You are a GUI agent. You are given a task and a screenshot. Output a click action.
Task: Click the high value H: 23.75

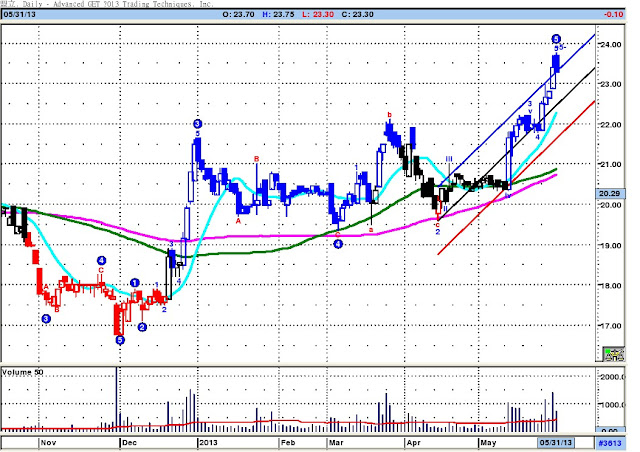tap(278, 14)
